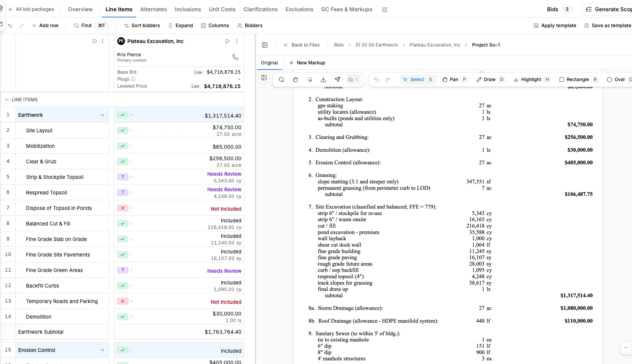Collapse the Erosion Control group chevron
This screenshot has height=364, width=632.
point(102,350)
